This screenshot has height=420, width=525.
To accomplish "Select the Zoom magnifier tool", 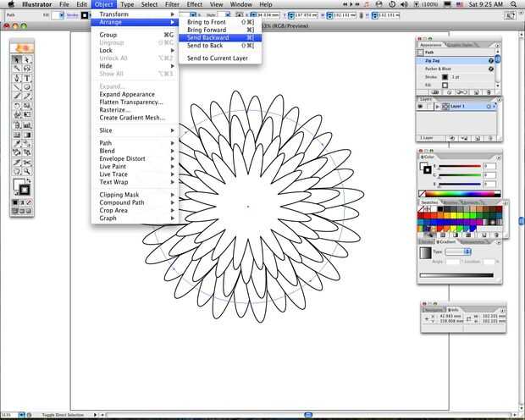I will 27,172.
